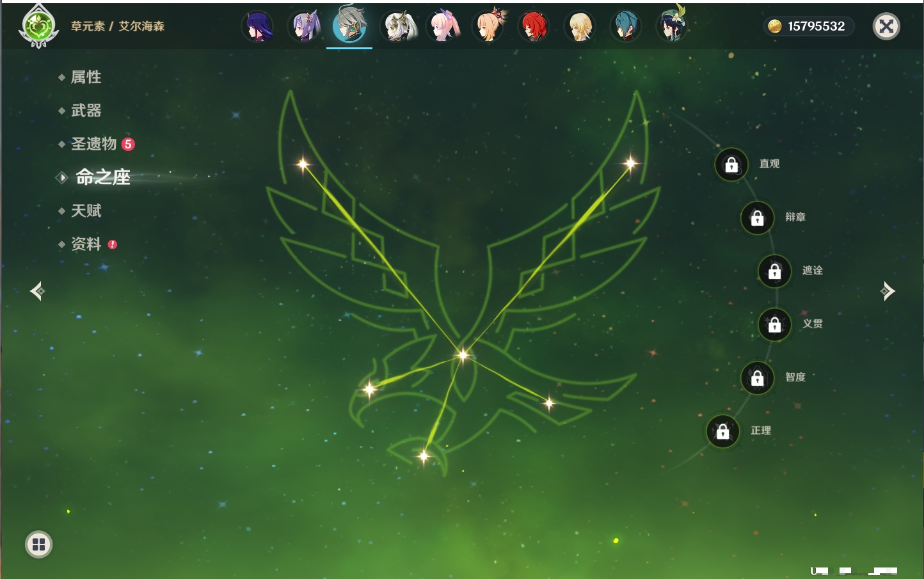
Task: Open the locked 正理 constellation node
Action: [722, 431]
